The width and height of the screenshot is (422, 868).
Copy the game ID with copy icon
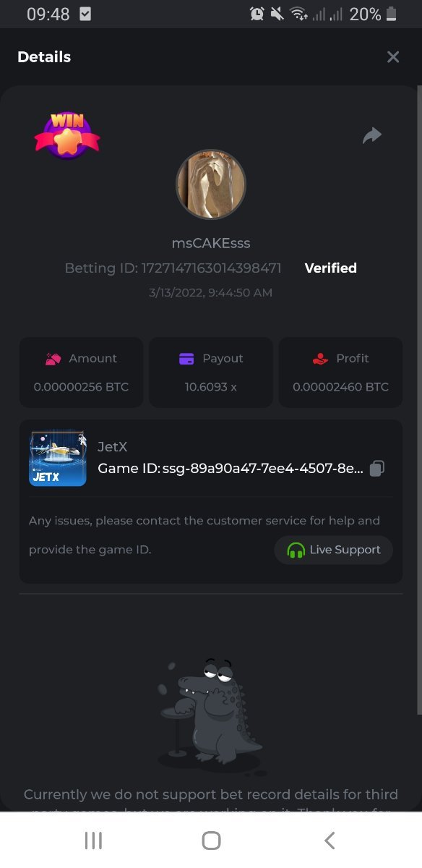pyautogui.click(x=376, y=469)
